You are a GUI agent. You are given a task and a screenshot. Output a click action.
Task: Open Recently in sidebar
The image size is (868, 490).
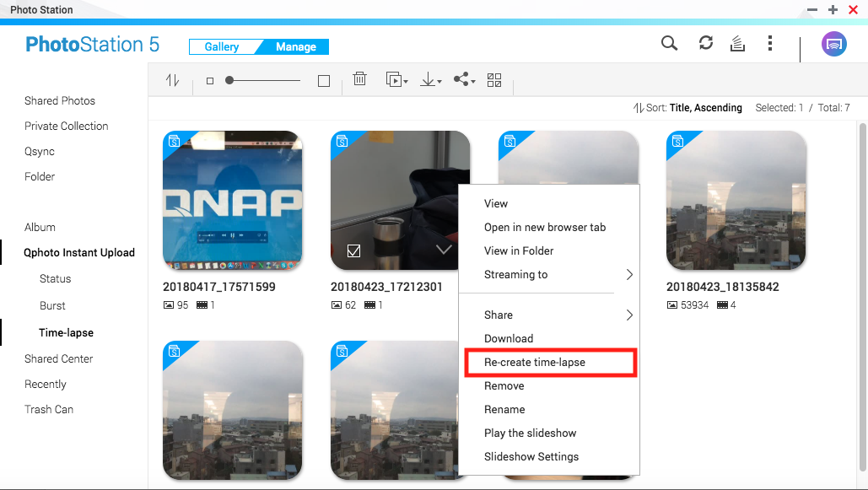click(46, 385)
